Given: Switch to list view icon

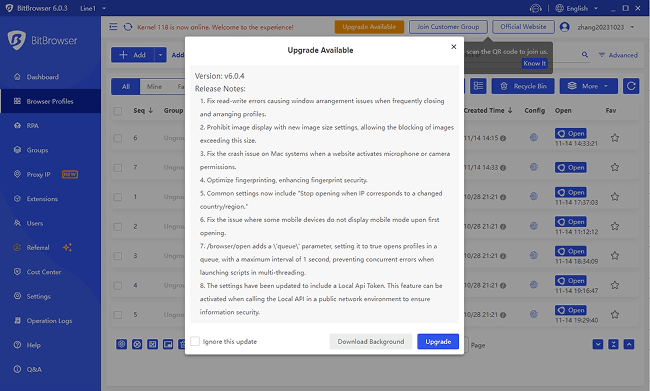Looking at the screenshot, I should pyautogui.click(x=478, y=86).
